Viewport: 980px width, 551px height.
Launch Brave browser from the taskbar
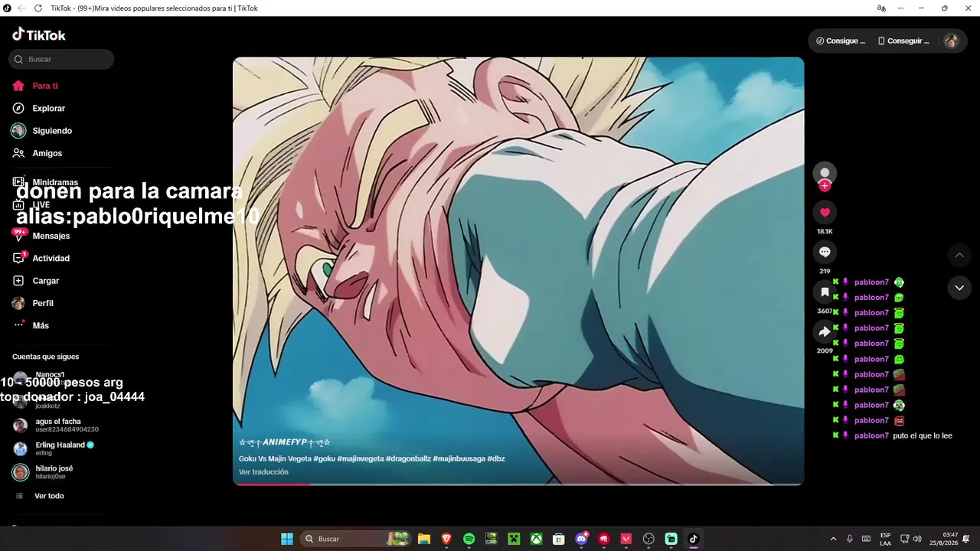(x=446, y=539)
